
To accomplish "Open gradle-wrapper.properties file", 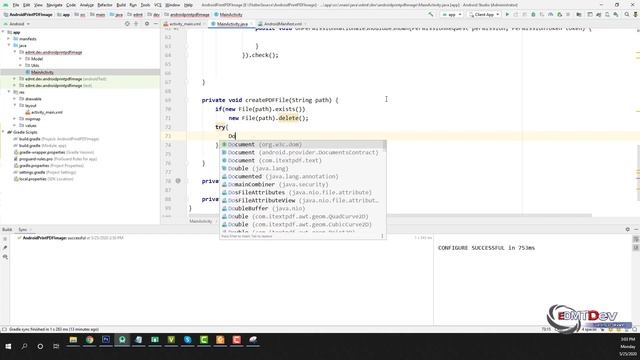I will 53,152.
